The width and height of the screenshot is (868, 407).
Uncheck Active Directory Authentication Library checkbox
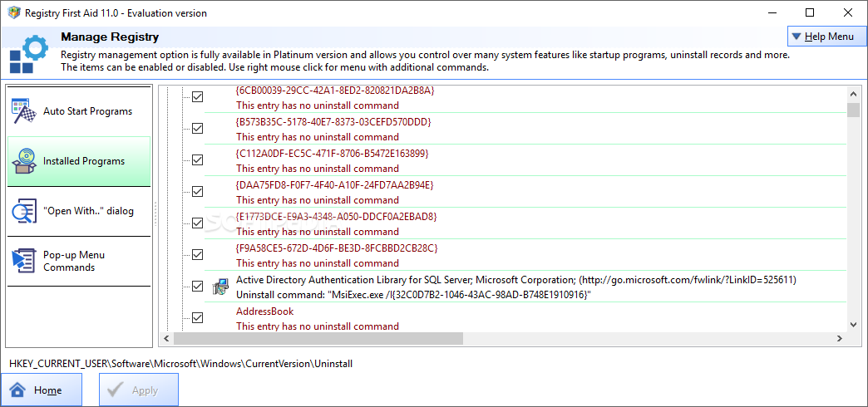(x=197, y=286)
